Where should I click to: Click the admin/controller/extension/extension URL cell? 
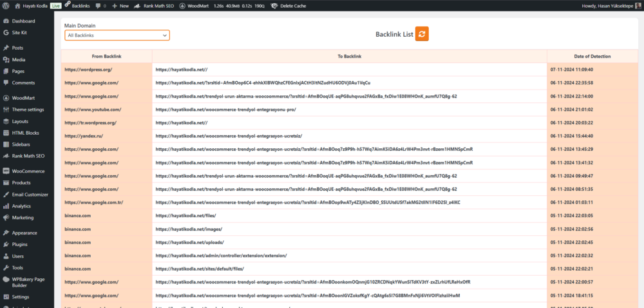coord(350,255)
